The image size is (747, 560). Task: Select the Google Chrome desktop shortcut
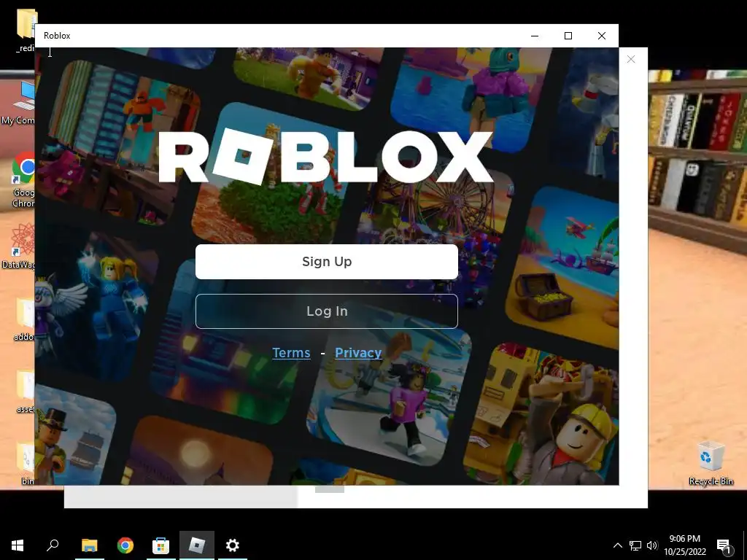click(x=23, y=180)
